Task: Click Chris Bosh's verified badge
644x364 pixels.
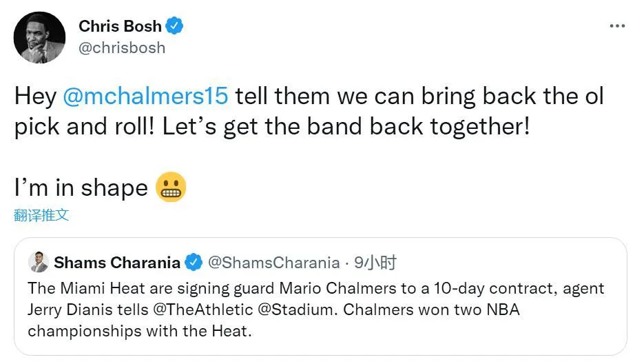Action: [175, 27]
